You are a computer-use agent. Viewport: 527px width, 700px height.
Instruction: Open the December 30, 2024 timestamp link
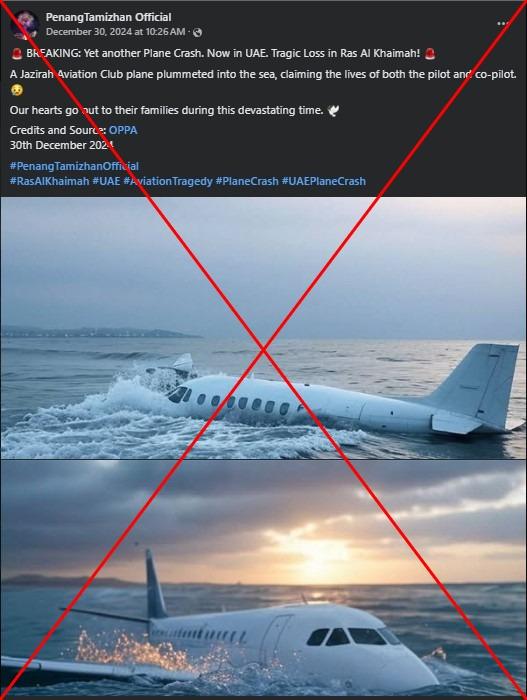click(115, 32)
